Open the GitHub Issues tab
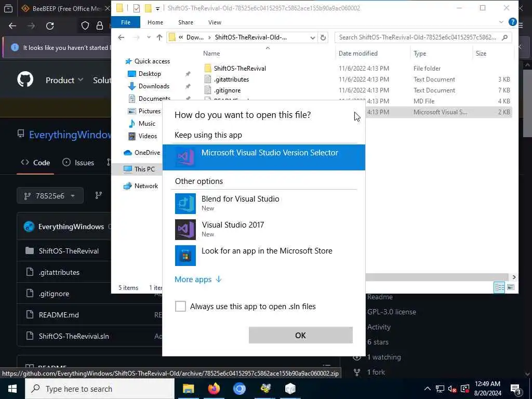 pos(78,163)
